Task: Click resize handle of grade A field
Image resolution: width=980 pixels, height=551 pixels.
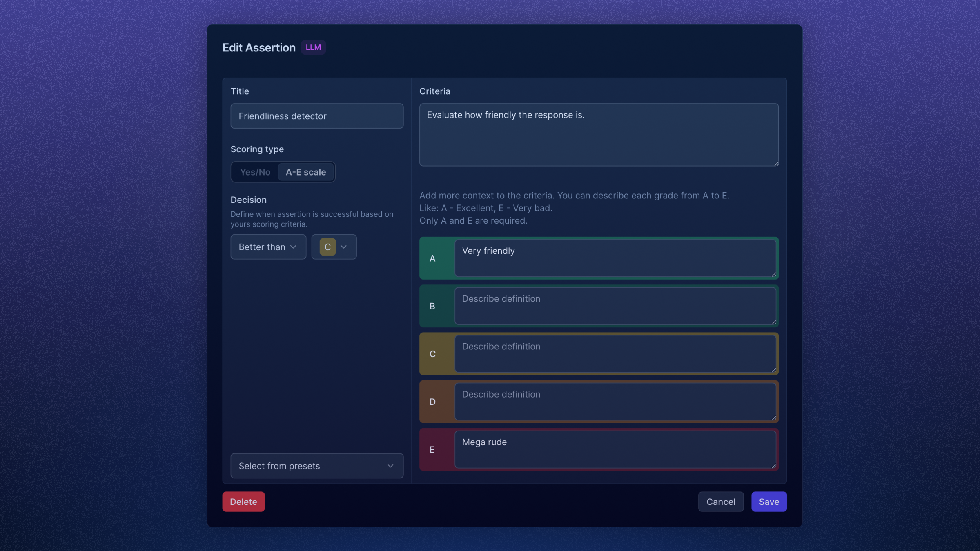Action: pos(773,274)
